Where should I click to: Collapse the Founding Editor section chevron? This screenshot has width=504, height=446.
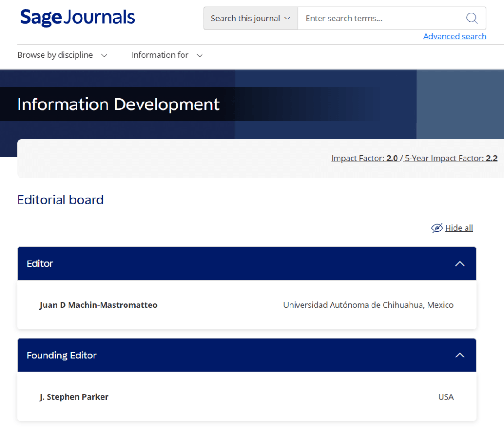459,355
